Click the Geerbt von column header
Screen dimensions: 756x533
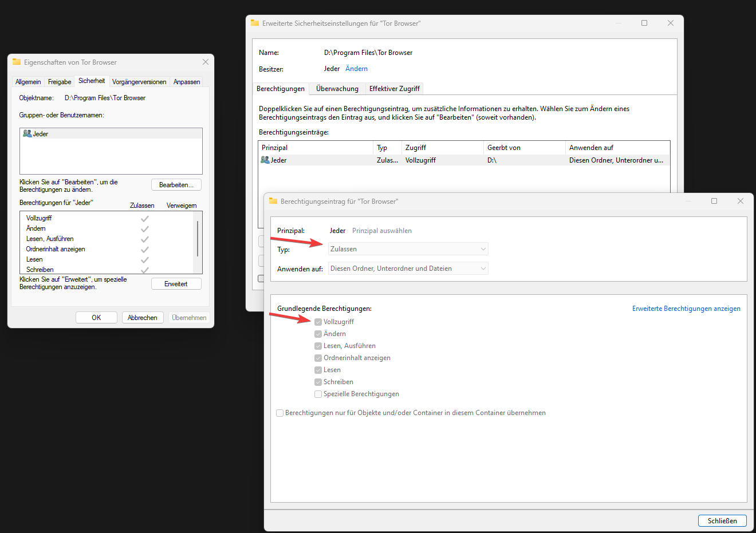[525, 148]
